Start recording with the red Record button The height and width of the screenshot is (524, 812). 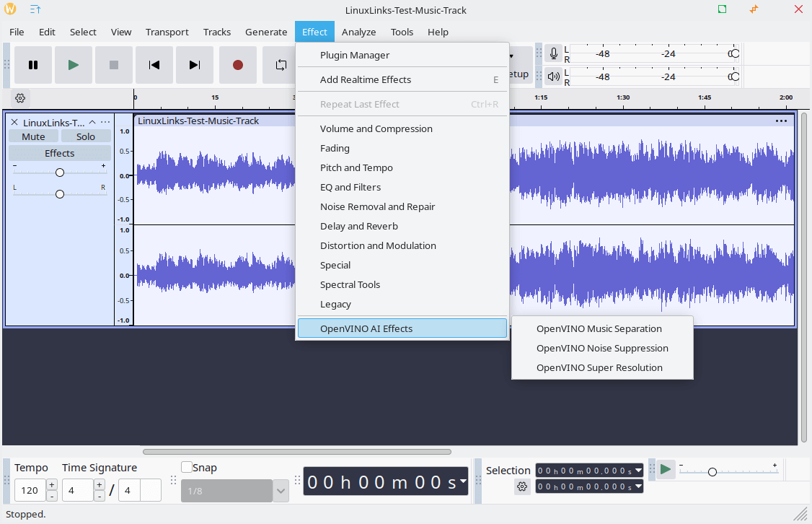238,65
